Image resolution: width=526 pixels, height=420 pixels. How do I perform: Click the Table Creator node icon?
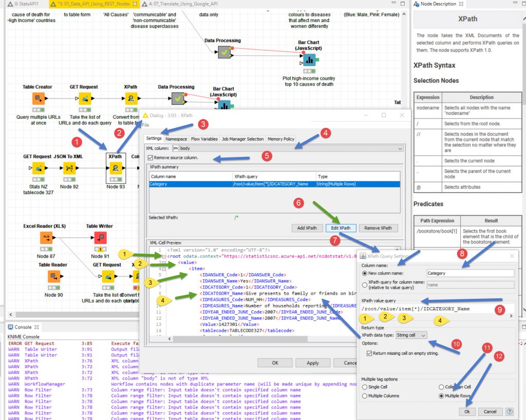[x=37, y=99]
